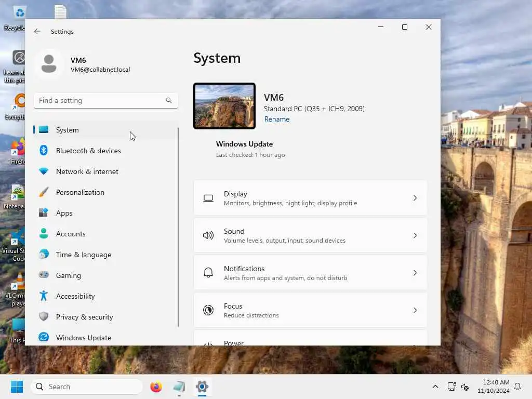The image size is (532, 399).
Task: Click the sidebar navigation scrollbar
Action: [178, 228]
